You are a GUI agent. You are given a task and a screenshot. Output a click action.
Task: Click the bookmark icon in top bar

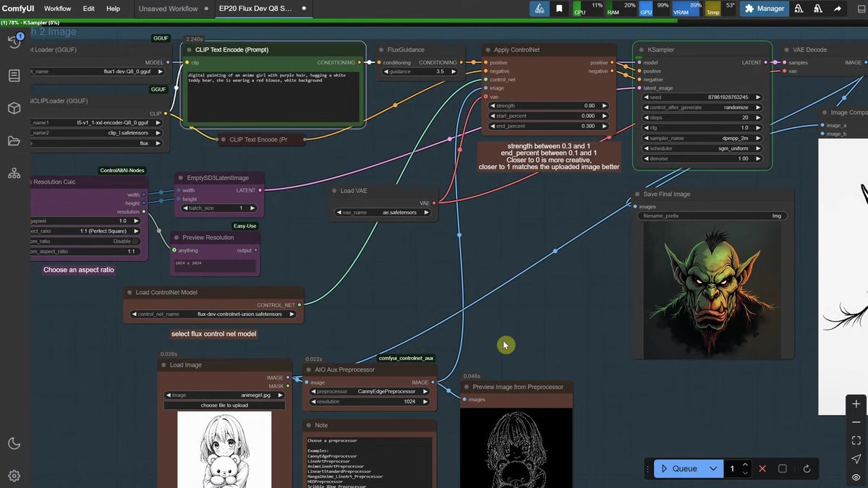[x=560, y=9]
